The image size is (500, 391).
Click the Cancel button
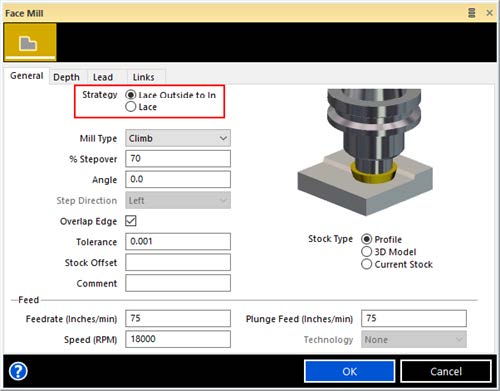point(446,371)
